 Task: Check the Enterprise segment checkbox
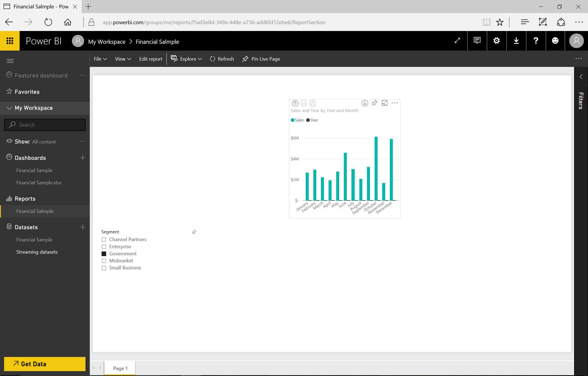point(104,247)
